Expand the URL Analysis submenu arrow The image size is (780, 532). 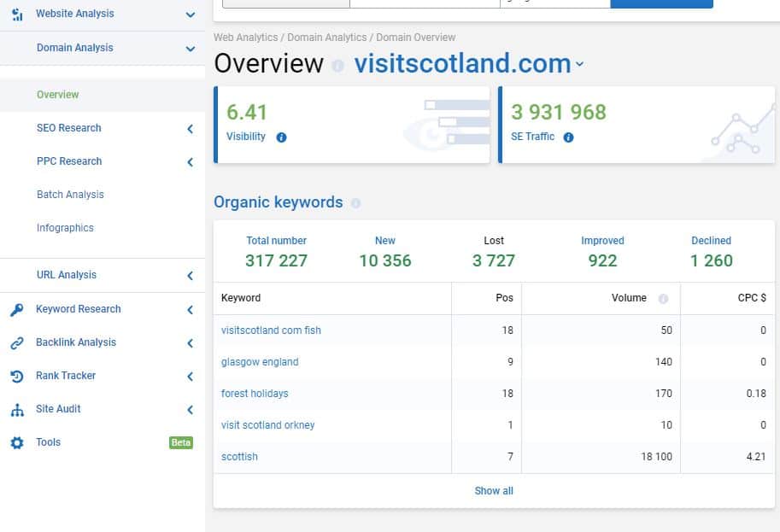(190, 276)
